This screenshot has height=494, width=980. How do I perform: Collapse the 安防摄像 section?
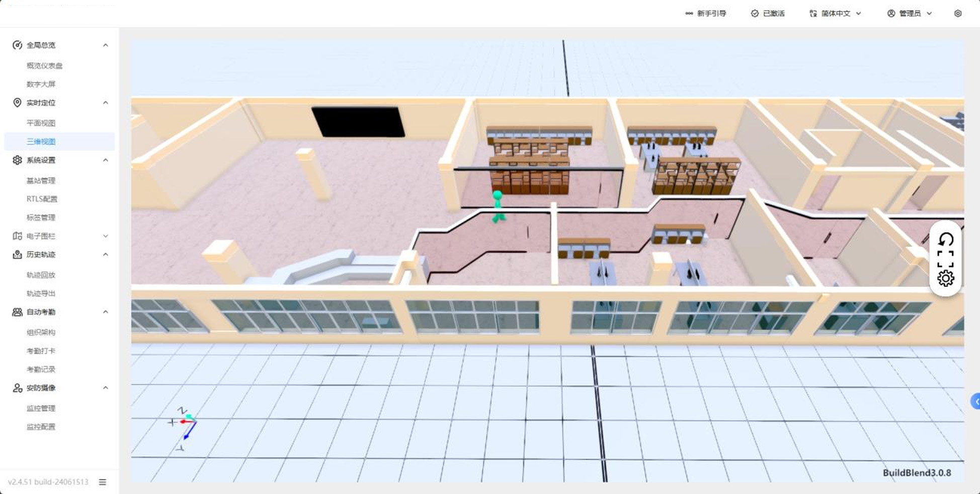tap(105, 388)
